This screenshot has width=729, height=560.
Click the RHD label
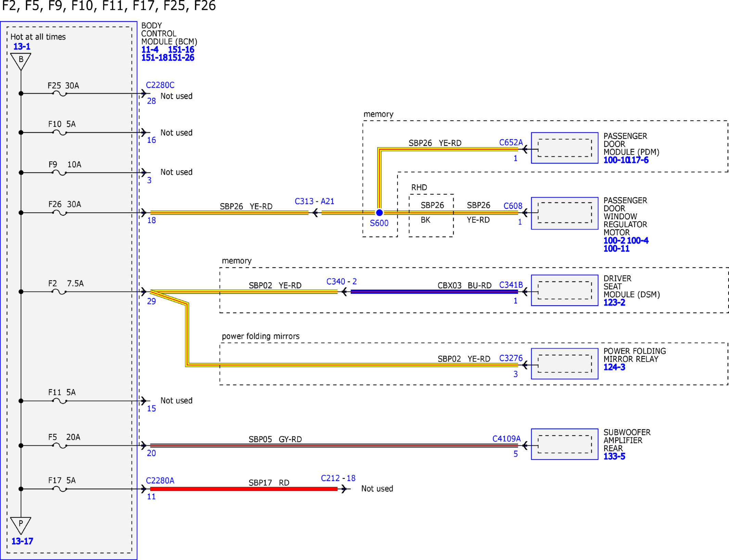pyautogui.click(x=419, y=188)
